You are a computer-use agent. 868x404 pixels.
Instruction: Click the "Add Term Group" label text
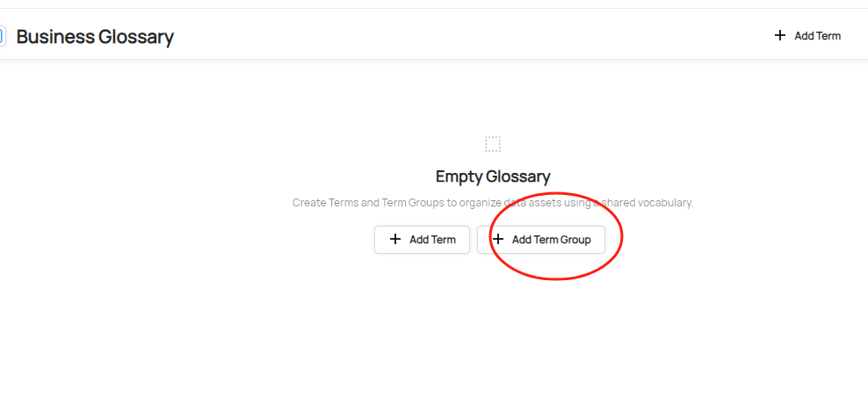click(x=552, y=240)
